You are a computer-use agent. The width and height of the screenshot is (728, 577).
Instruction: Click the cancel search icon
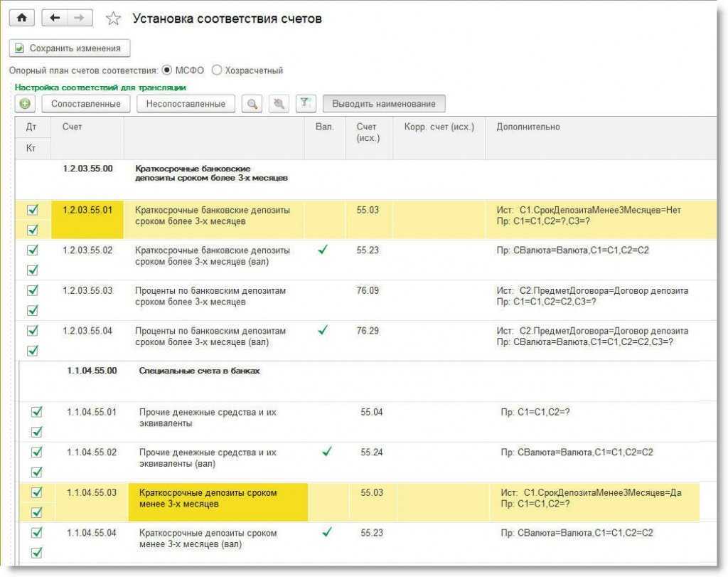tap(279, 104)
